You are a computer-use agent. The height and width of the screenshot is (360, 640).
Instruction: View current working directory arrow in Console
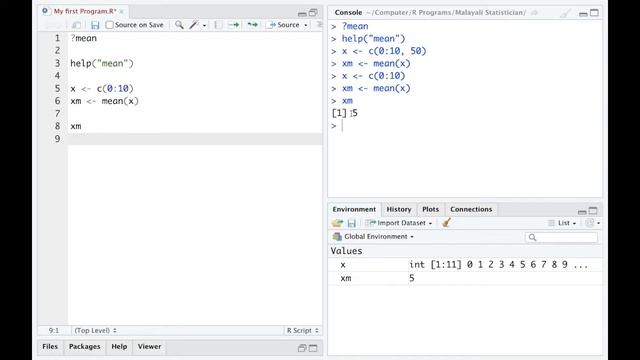tap(534, 13)
